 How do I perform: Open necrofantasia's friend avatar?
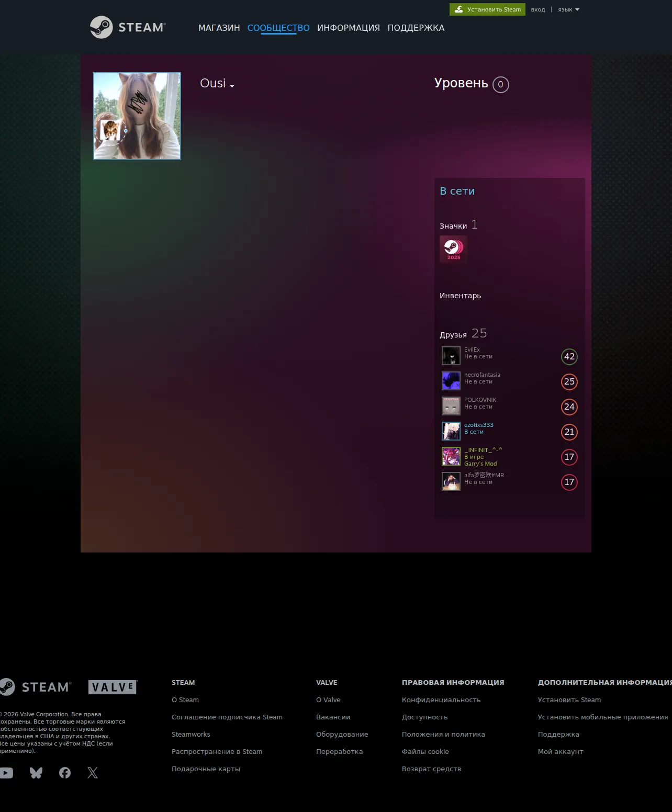click(x=451, y=381)
